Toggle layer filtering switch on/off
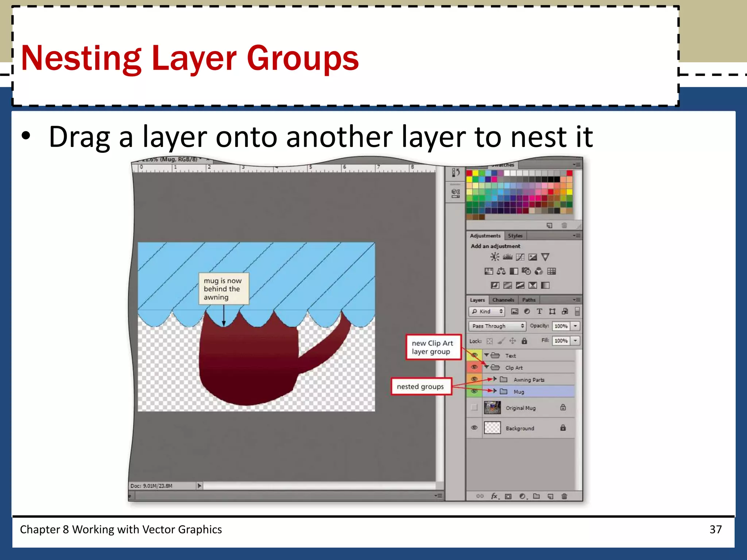Screen dimensions: 747x560 point(577,311)
